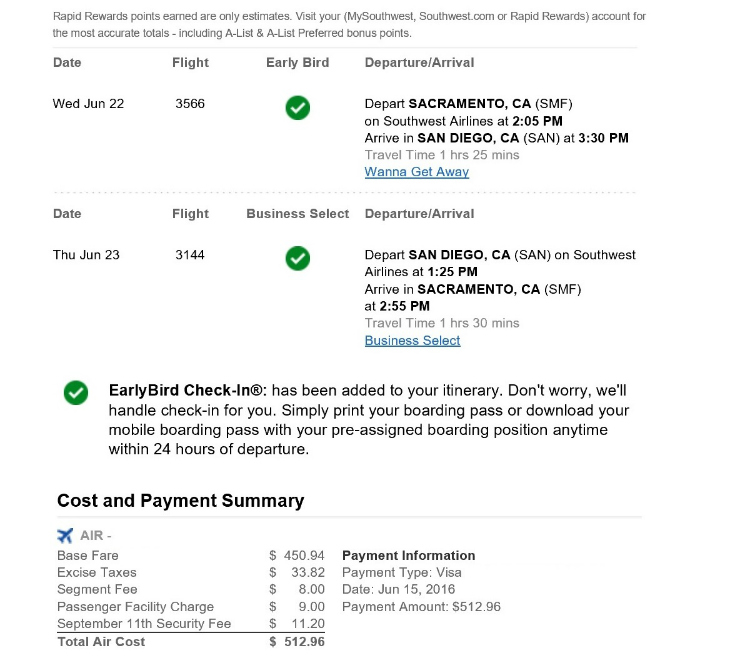Click the green checkmark beside EarlyBird Check-In notice
This screenshot has height=668, width=750.
(75, 393)
